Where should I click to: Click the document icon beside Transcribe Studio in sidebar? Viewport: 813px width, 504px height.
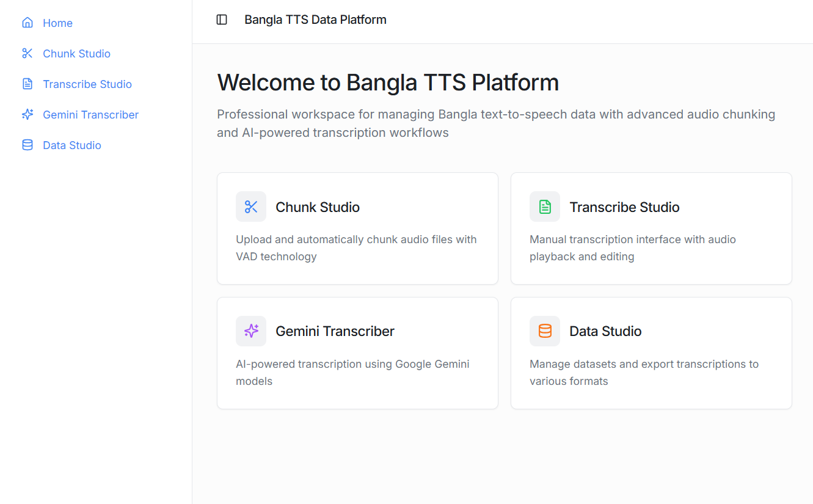click(x=27, y=84)
